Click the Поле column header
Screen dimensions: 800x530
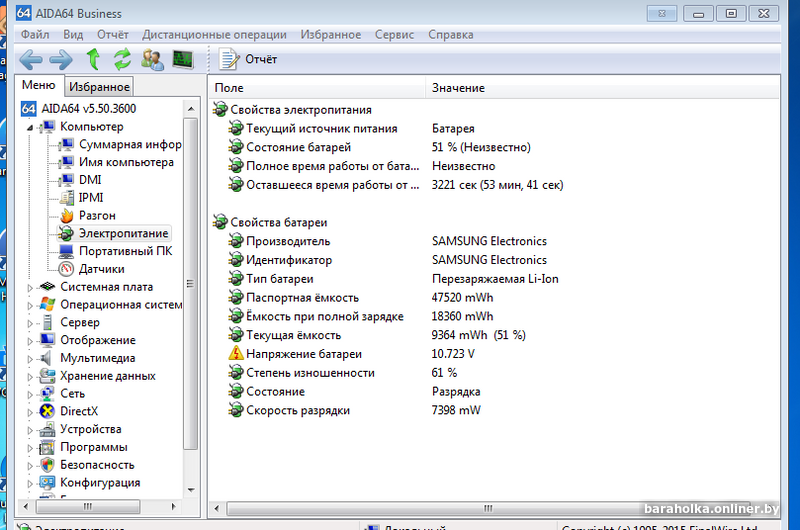point(317,88)
